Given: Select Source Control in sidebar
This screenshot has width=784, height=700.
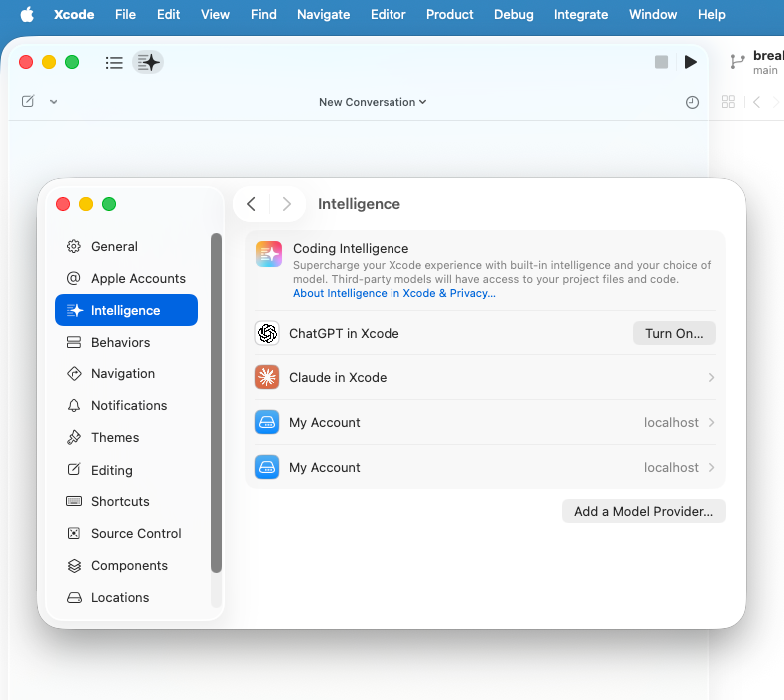Looking at the screenshot, I should [x=126, y=533].
